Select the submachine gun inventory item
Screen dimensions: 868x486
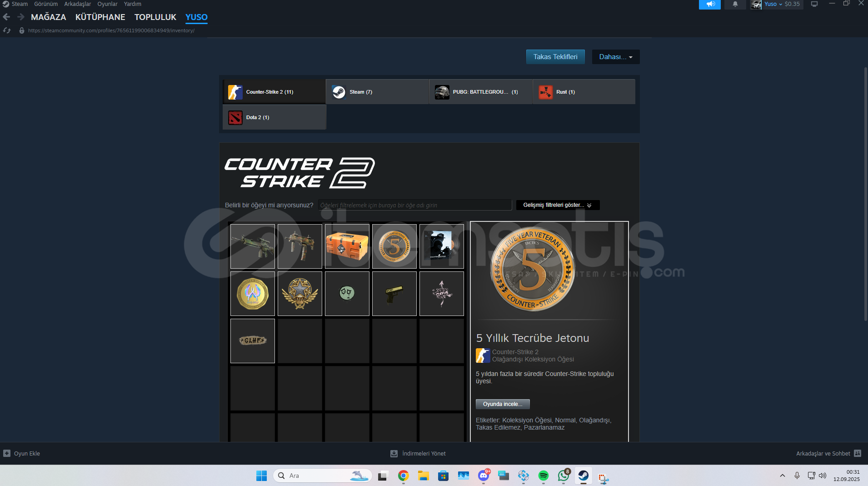pos(300,246)
